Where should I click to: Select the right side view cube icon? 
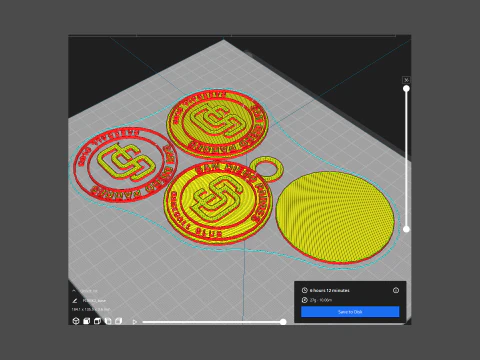118,321
